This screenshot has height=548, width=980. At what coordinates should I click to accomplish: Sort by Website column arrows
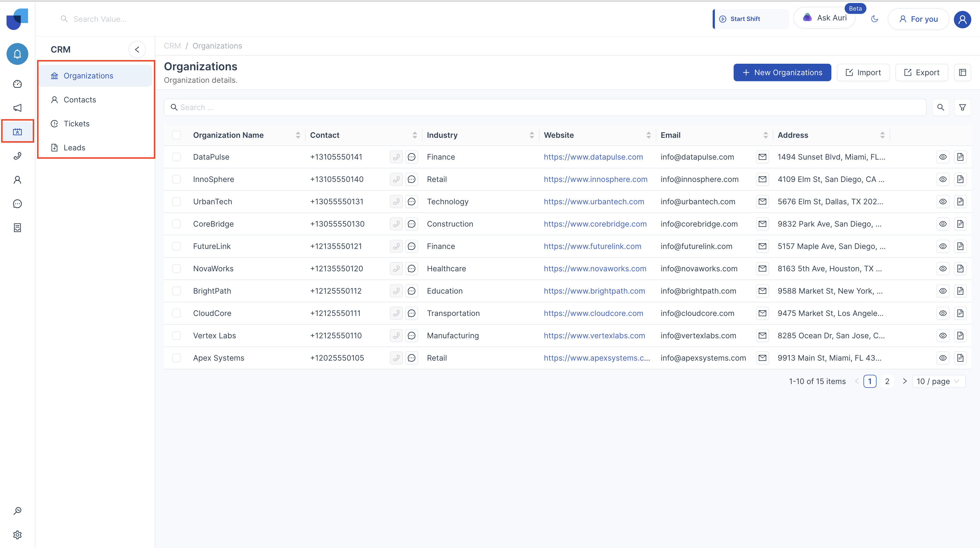click(x=649, y=135)
